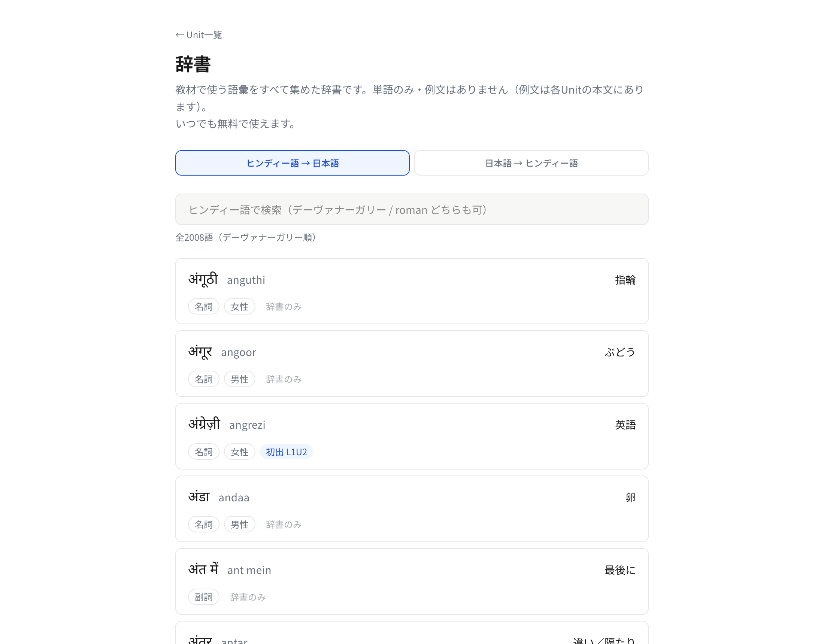Focus the ヒンディー語で検索 search field
824x644 pixels.
(x=412, y=209)
